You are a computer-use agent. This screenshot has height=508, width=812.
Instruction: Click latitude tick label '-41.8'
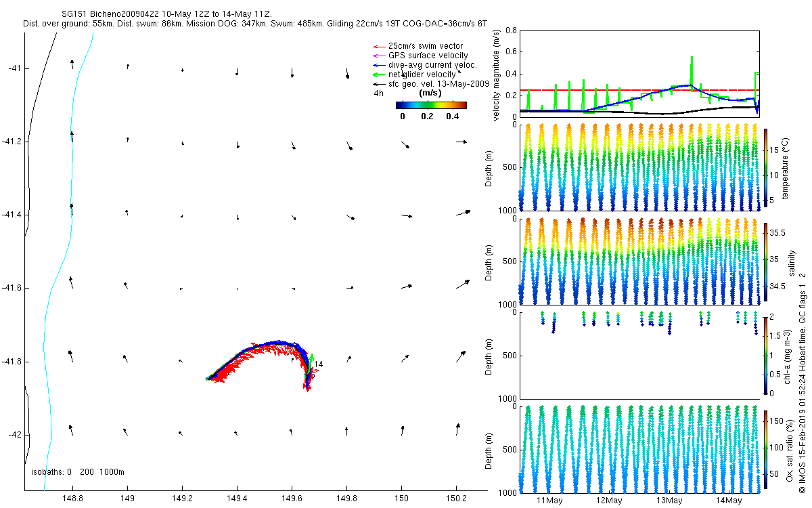click(14, 361)
